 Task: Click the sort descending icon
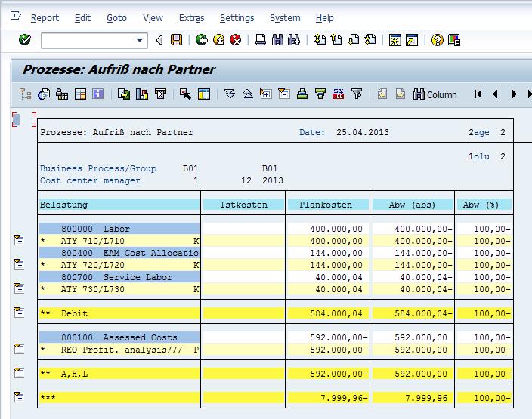pyautogui.click(x=320, y=94)
